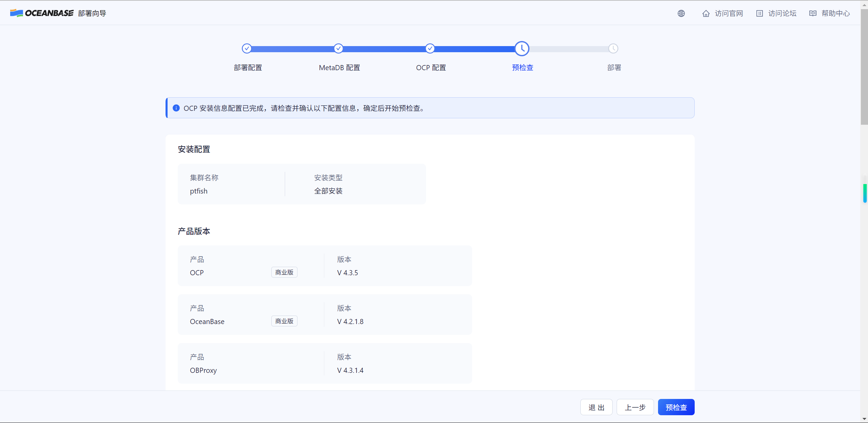Click the forum icon beside 访问论坛

(759, 13)
